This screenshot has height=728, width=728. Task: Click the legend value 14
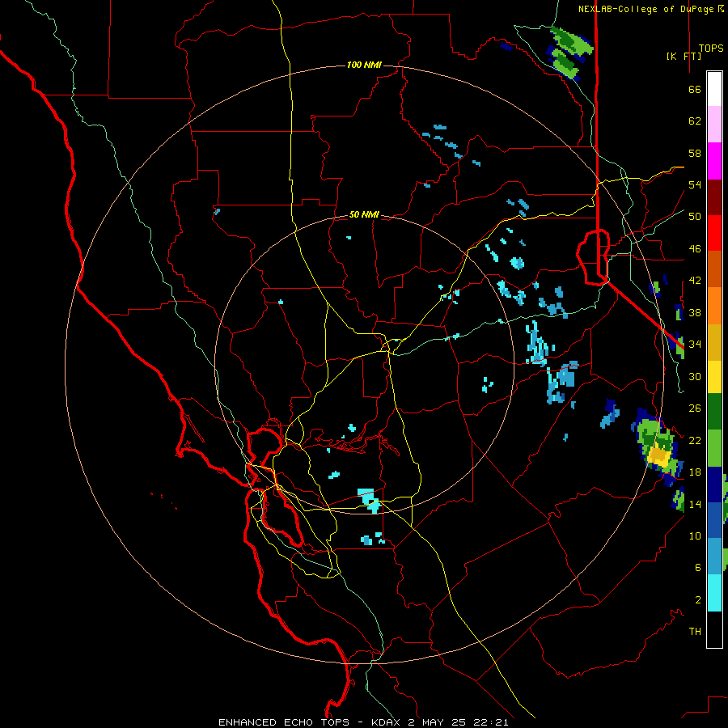click(x=695, y=504)
